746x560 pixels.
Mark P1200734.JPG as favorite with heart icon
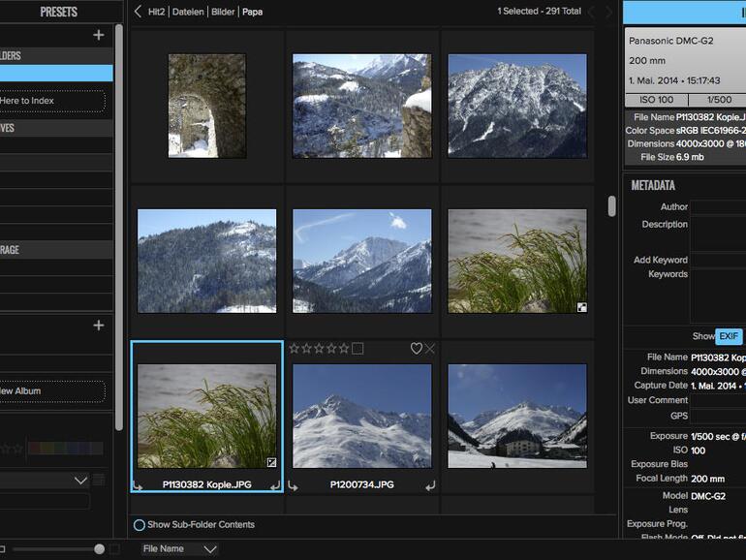tap(416, 349)
